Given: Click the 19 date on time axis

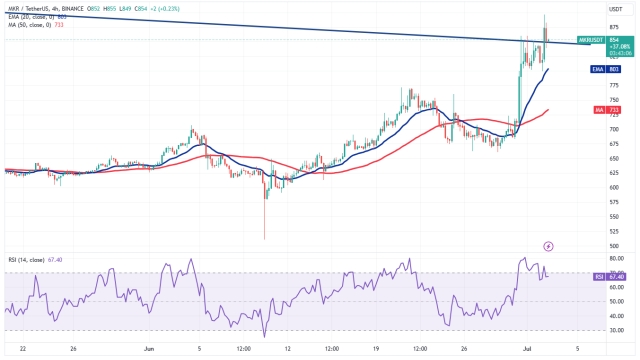Looking at the screenshot, I should pyautogui.click(x=376, y=349).
